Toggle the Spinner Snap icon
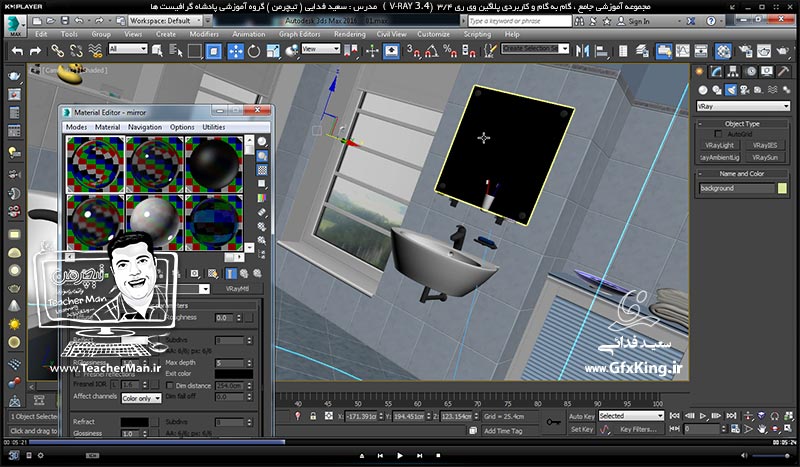The width and height of the screenshot is (800, 467). [468, 51]
